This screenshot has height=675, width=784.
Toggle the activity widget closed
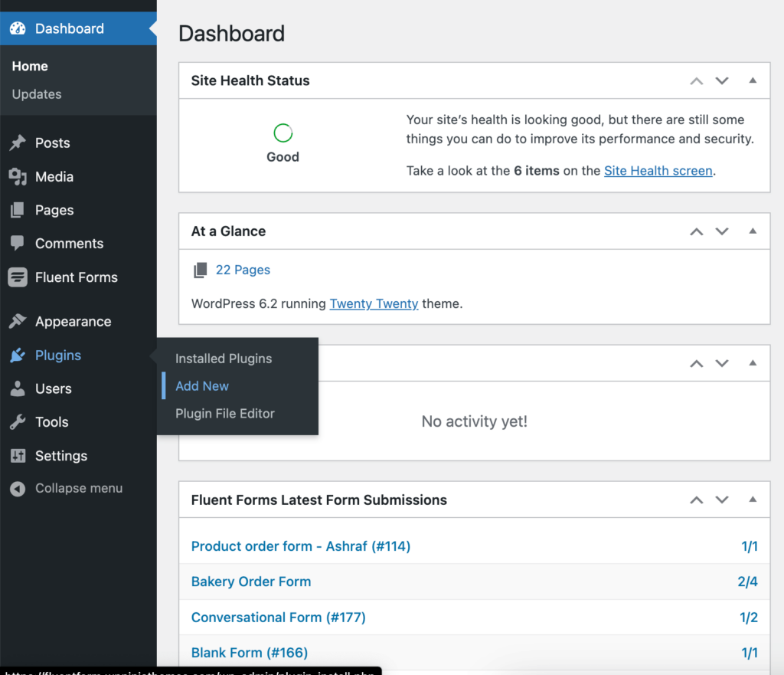[x=751, y=363]
